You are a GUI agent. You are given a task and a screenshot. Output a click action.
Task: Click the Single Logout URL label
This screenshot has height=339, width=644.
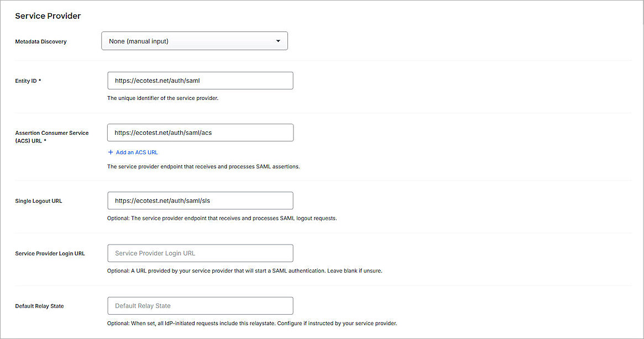38,200
